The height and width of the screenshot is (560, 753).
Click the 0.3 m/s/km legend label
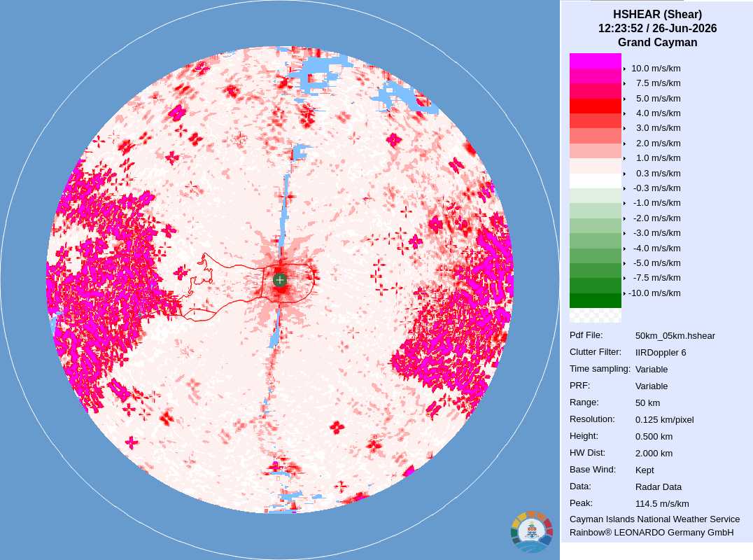click(x=659, y=174)
